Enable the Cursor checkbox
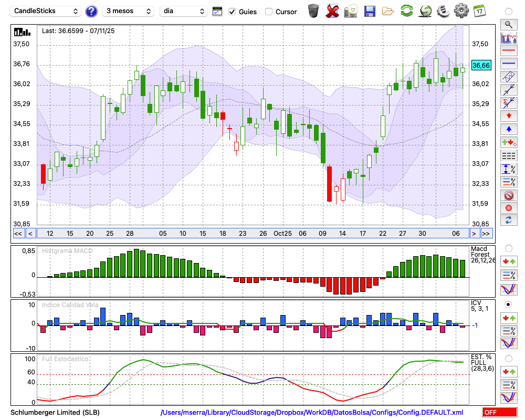This screenshot has height=420, width=525. pos(269,12)
